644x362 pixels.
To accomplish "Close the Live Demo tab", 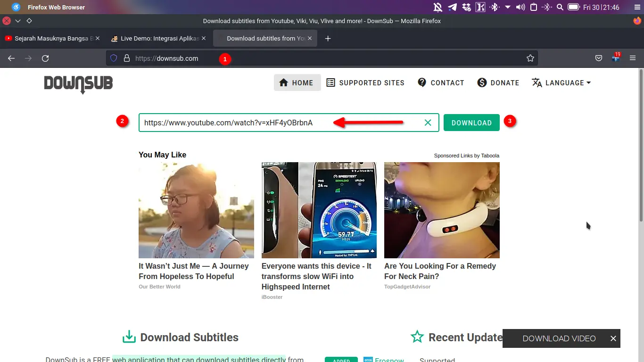I will coord(204,38).
